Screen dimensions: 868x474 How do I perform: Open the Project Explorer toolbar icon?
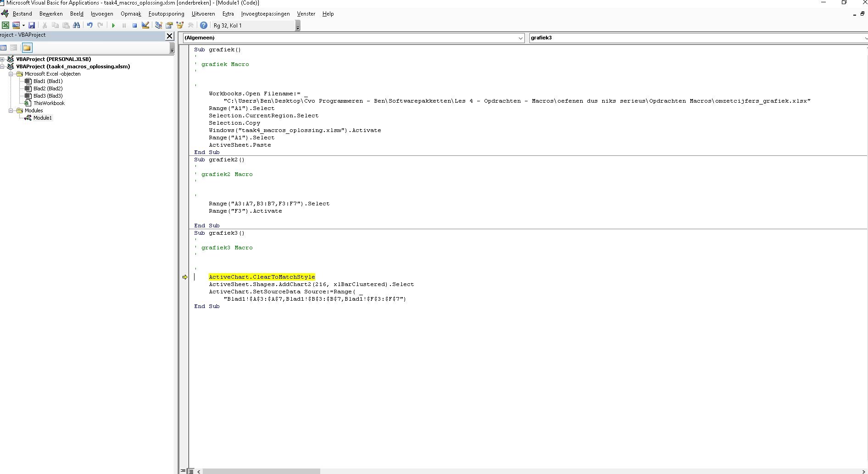[x=159, y=26]
